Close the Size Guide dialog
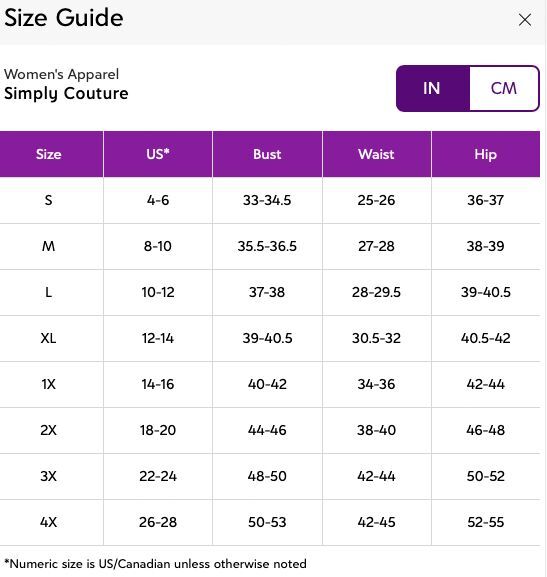 point(525,20)
